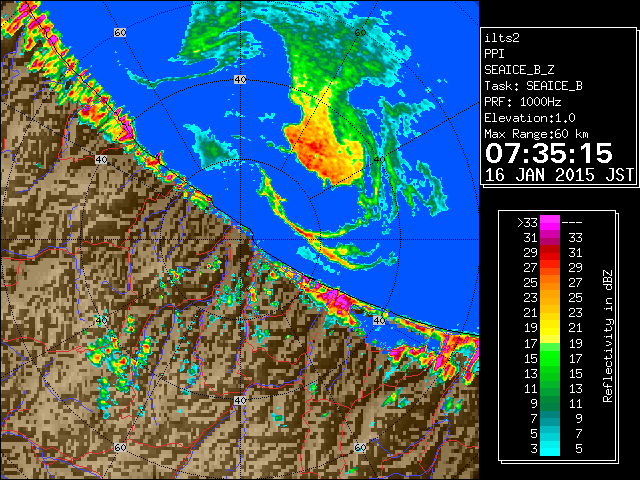Click the 40 km range label on the north axis

coord(240,79)
